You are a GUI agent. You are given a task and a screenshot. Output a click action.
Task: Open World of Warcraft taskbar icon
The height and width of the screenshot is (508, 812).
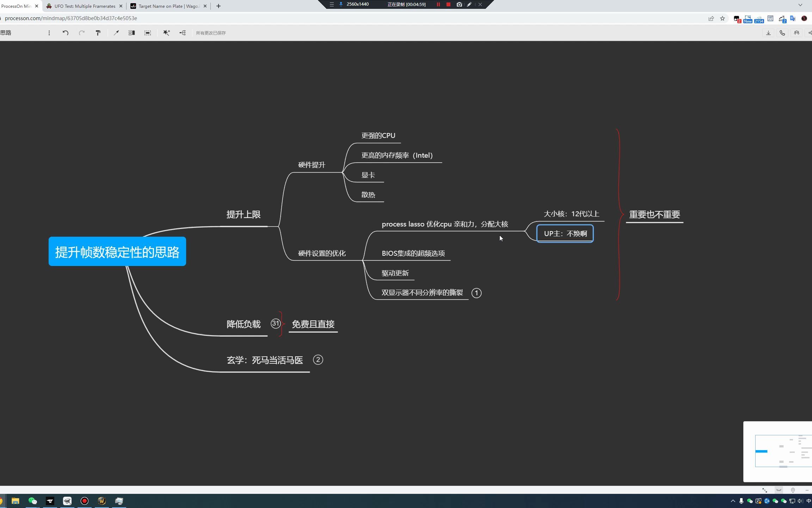(101, 501)
